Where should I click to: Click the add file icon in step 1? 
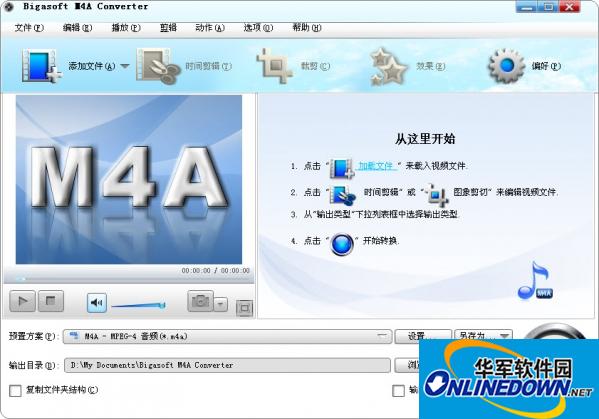coord(342,168)
